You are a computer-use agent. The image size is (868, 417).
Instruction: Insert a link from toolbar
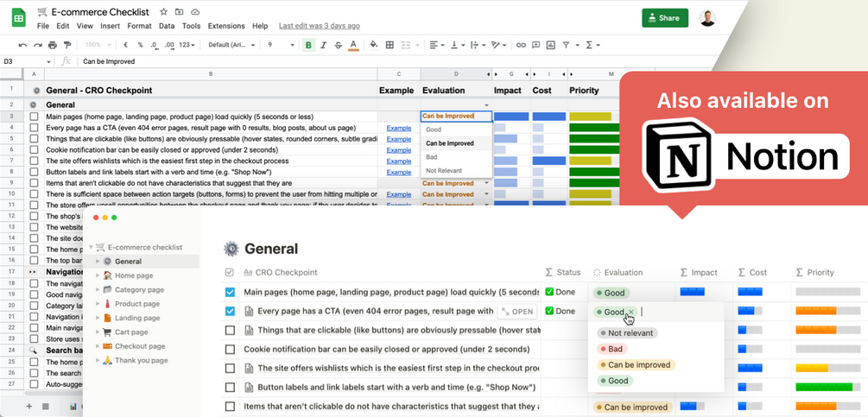point(521,46)
